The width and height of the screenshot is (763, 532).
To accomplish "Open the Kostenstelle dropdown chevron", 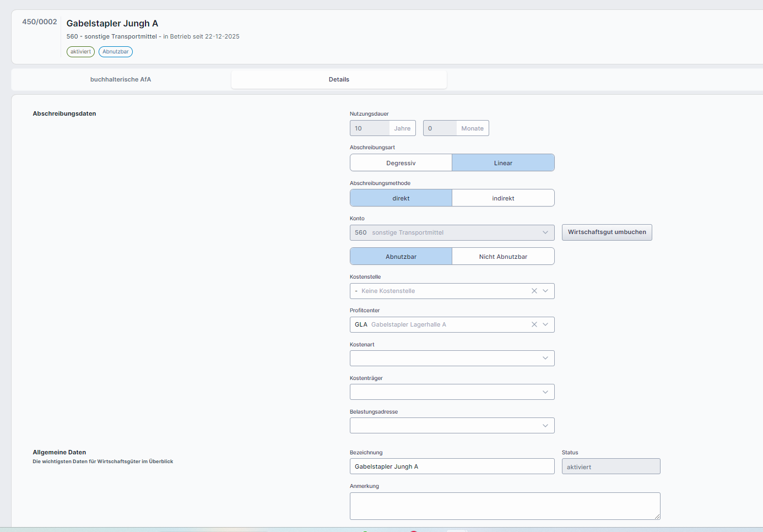I will coord(545,291).
